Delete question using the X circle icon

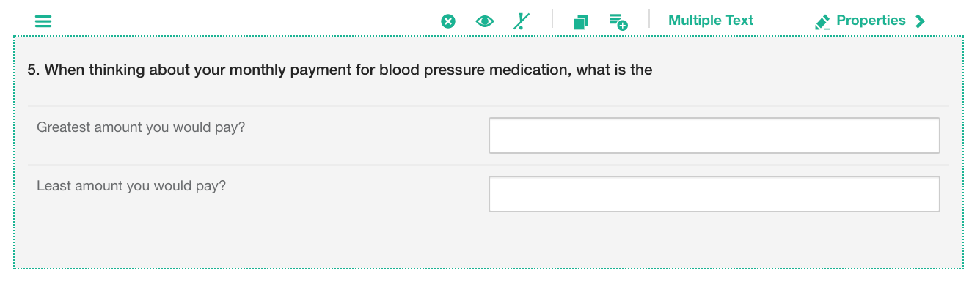click(448, 21)
